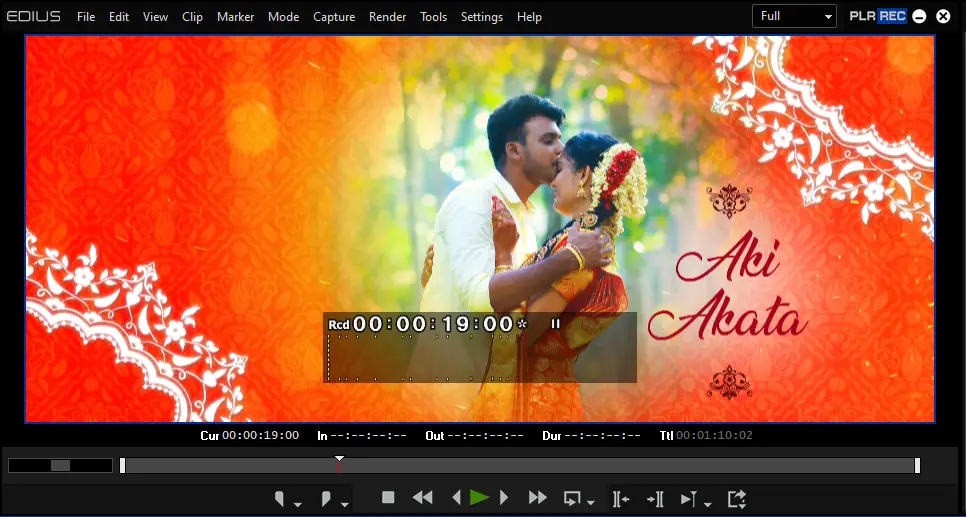This screenshot has width=966, height=517.
Task: Step forward to the next frame
Action: (504, 498)
